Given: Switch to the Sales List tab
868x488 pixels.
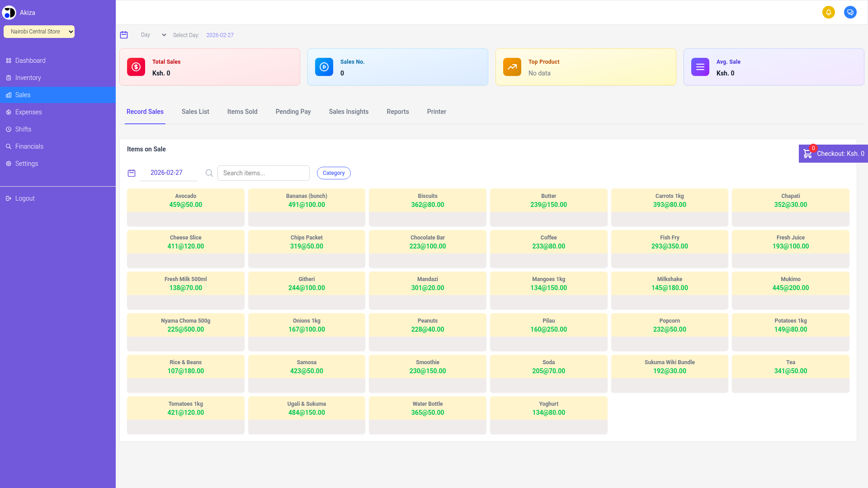Looking at the screenshot, I should coord(195,112).
